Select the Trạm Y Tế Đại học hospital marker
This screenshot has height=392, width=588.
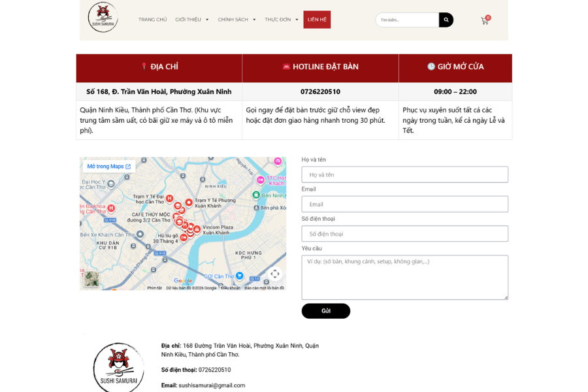169,198
